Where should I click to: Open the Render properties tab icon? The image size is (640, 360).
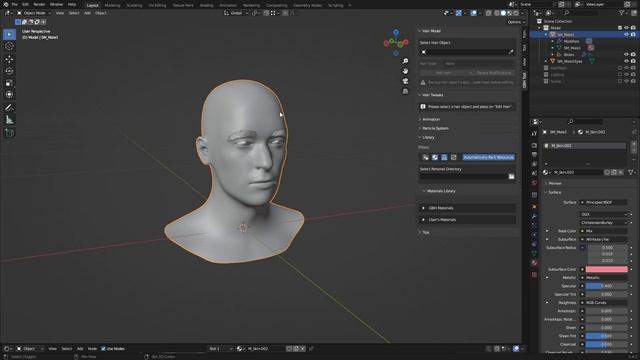(x=534, y=146)
